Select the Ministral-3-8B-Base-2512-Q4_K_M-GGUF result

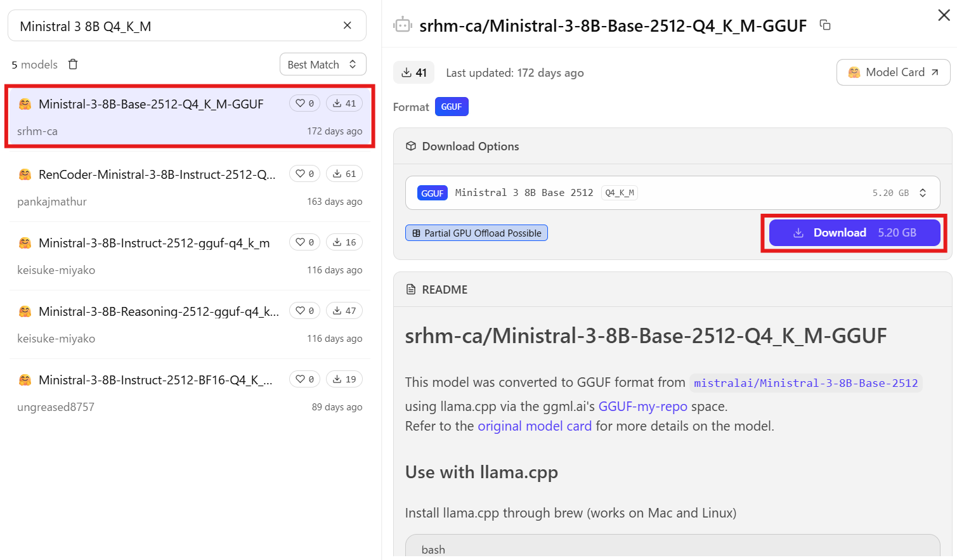189,116
